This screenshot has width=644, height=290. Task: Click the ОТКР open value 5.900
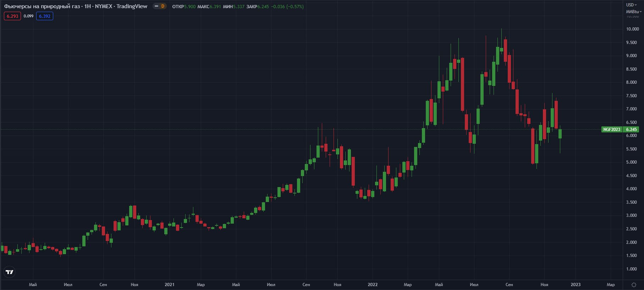(190, 6)
